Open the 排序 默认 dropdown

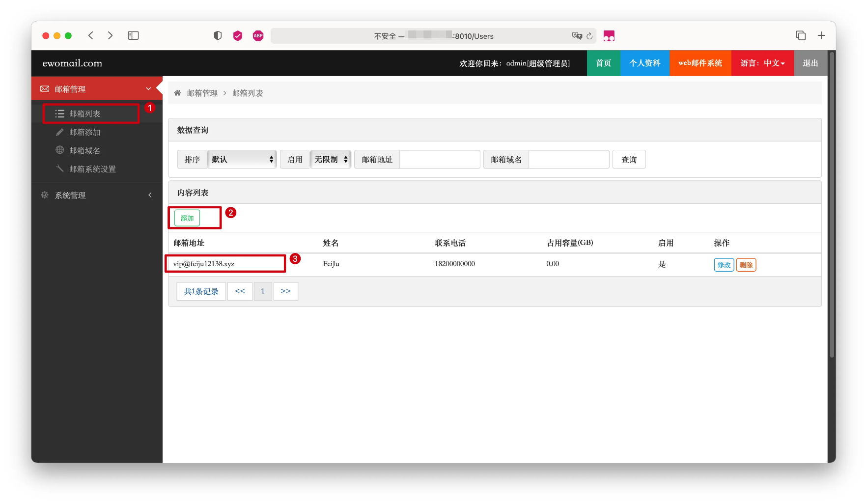coord(242,159)
